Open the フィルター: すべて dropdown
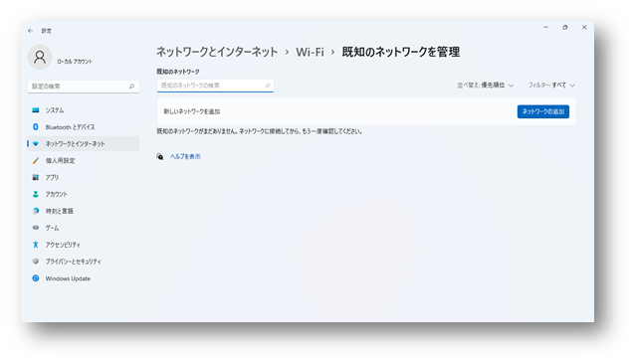The height and width of the screenshot is (364, 636). pyautogui.click(x=551, y=86)
